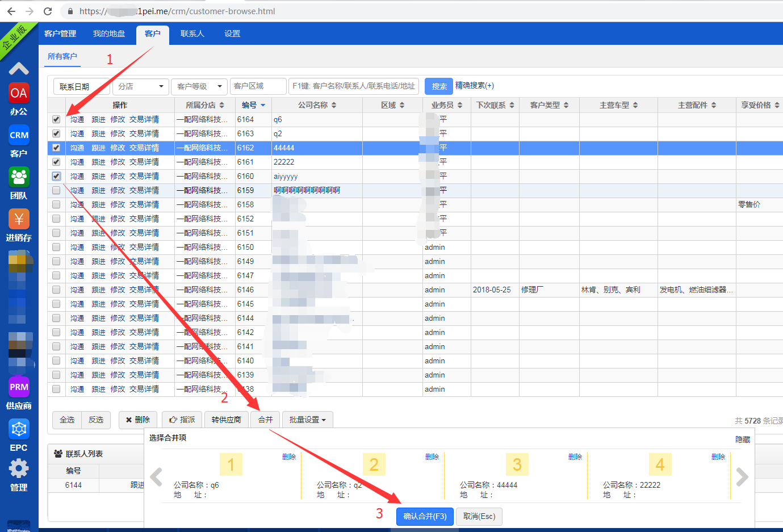Open the CRM customer module icon
Viewport: 783px width, 532px height.
(19, 135)
